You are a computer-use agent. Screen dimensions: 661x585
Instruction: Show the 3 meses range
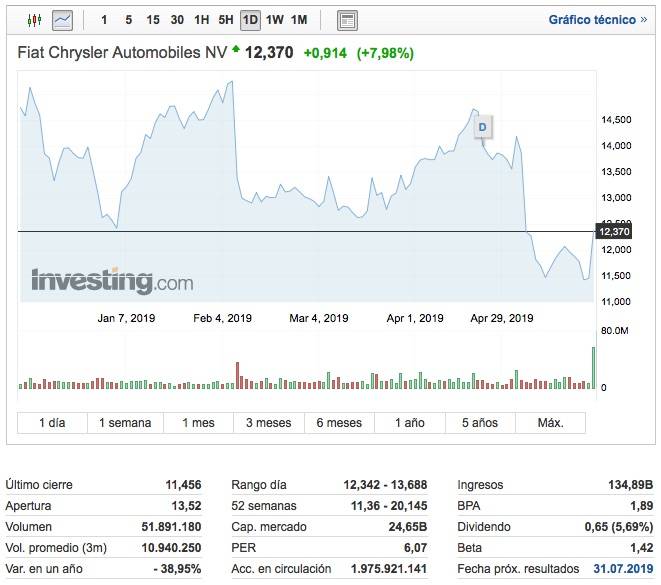[x=269, y=423]
